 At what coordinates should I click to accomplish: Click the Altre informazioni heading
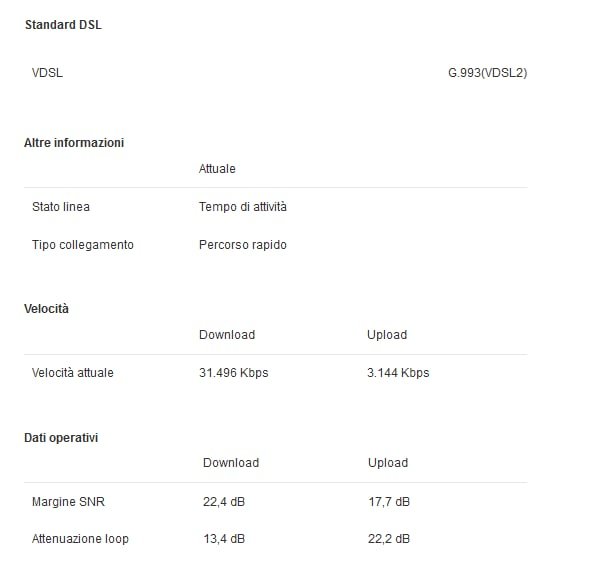point(74,143)
